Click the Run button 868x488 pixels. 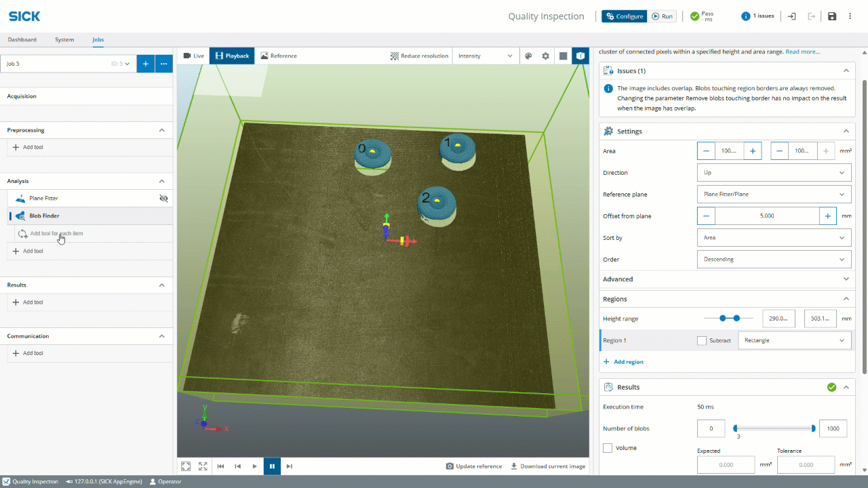pyautogui.click(x=662, y=16)
